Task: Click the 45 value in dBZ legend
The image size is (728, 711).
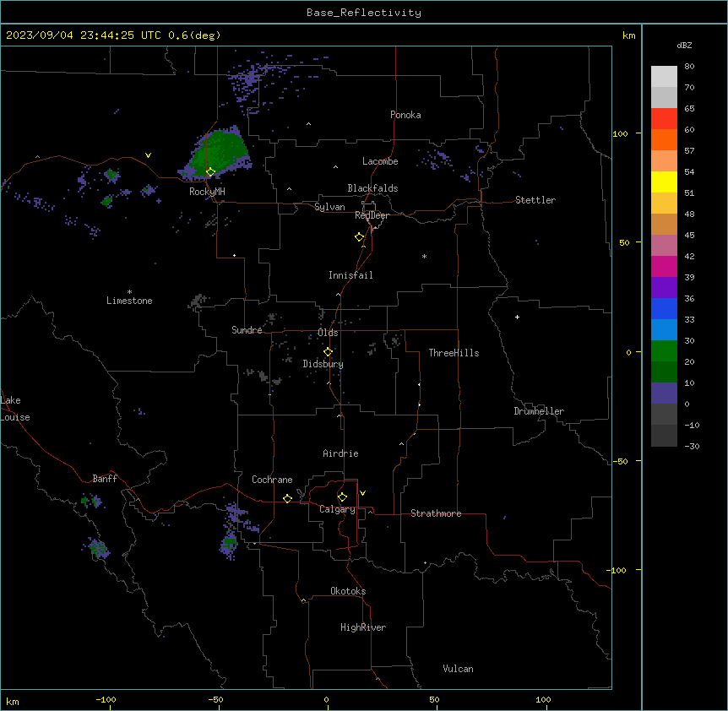Action: pyautogui.click(x=689, y=235)
